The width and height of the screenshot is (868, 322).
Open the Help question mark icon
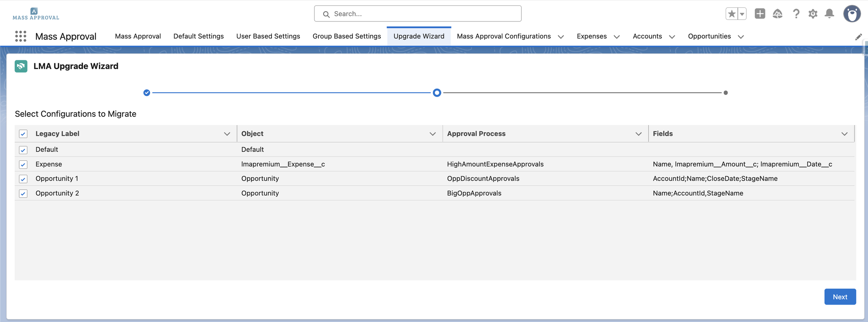point(796,14)
